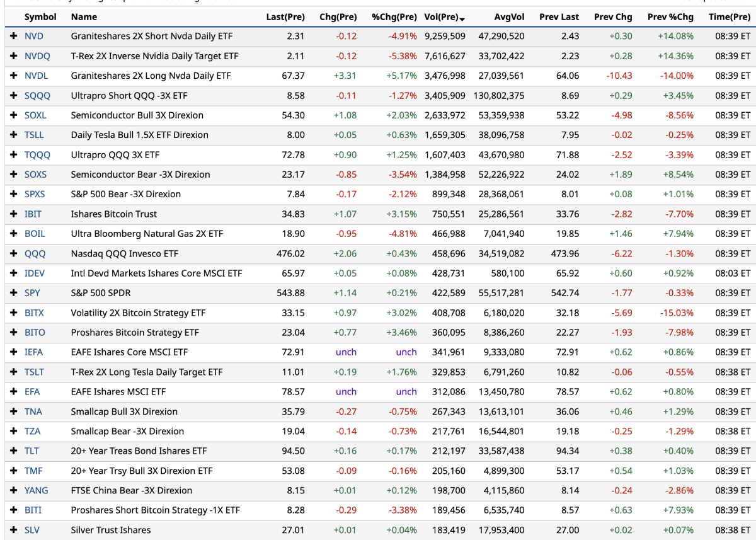
Task: Sort by %Chg(Pre) column header
Action: point(394,17)
